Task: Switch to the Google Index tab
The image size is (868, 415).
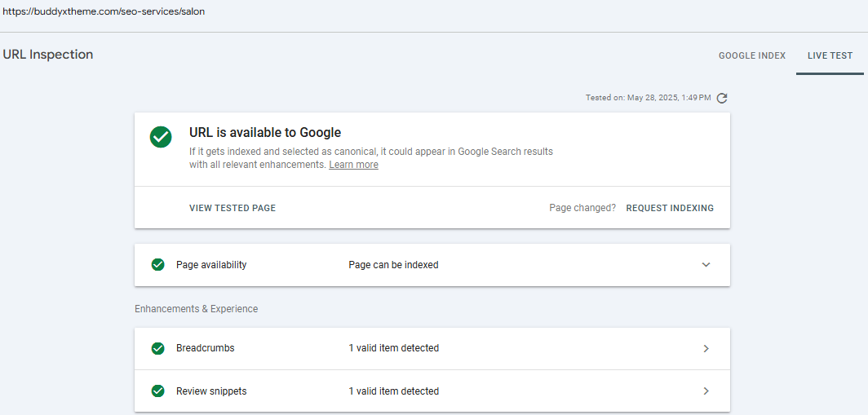Action: click(x=751, y=56)
